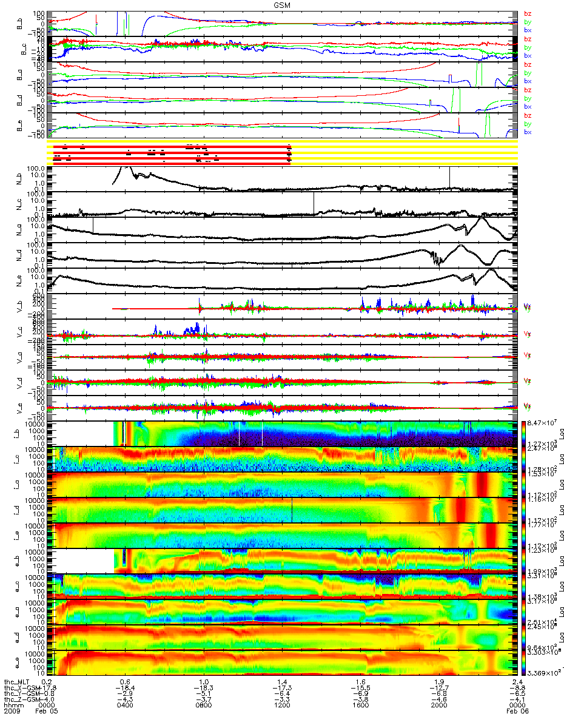Click the 3.369×10^2 color scale minimum
This screenshot has height=728, width=564.
(x=544, y=673)
